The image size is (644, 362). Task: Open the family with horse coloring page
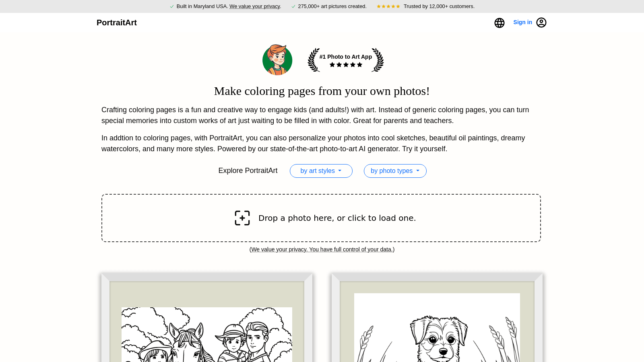pos(207,335)
